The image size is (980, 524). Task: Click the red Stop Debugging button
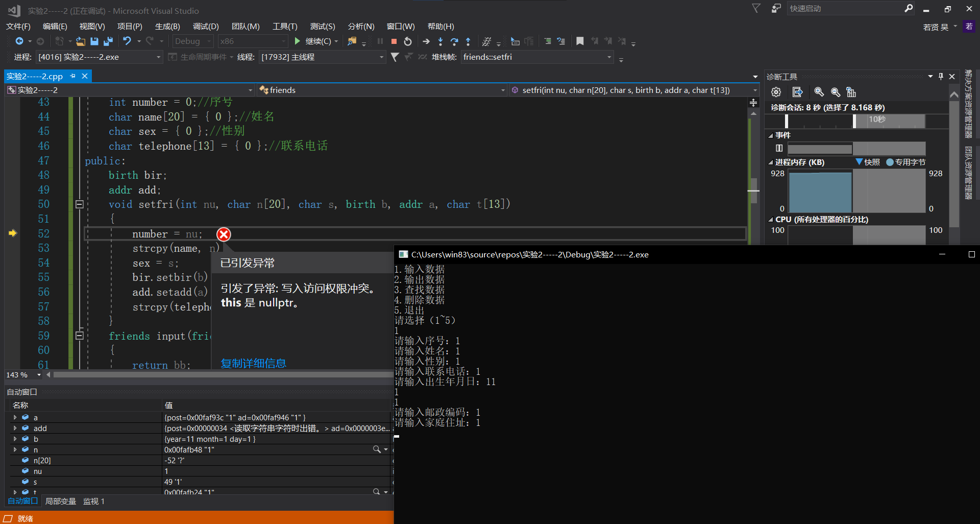click(x=394, y=41)
